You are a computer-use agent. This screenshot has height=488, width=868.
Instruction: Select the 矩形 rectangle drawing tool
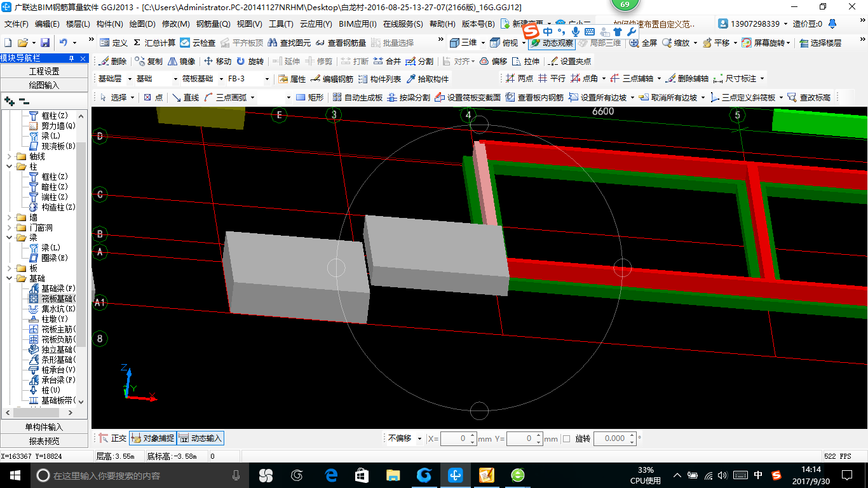click(x=309, y=97)
